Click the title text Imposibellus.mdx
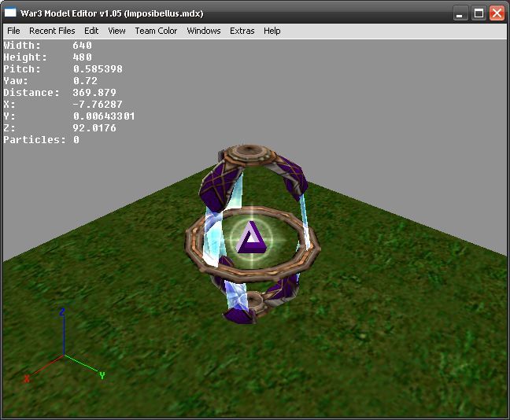Screen dimensions: 510x420 (164, 13)
